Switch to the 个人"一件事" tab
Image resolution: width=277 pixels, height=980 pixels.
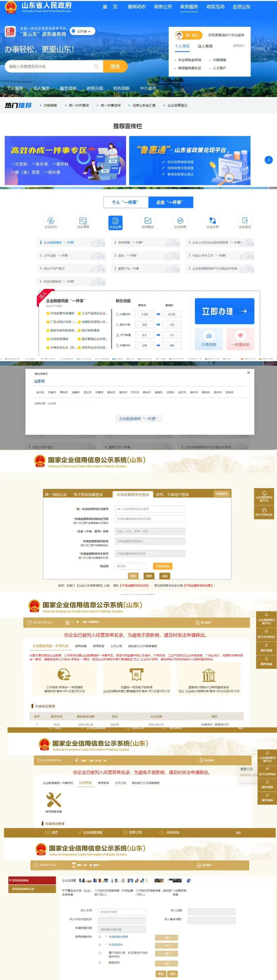pos(126,202)
